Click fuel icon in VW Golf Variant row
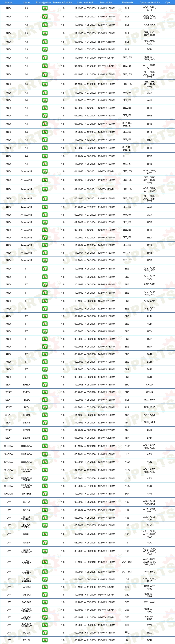The image size is (175, 644). pyautogui.click(x=45, y=551)
